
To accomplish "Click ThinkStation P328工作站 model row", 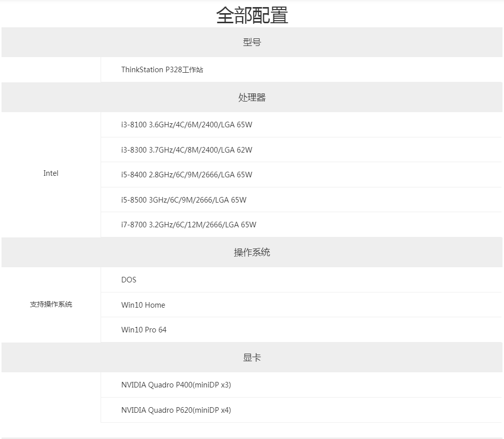I will [x=301, y=70].
